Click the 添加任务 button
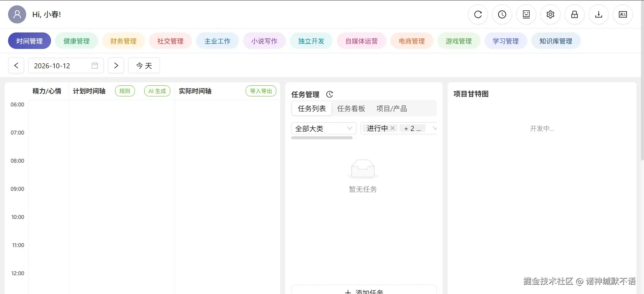Screen dimensions: 644x294 [364, 290]
